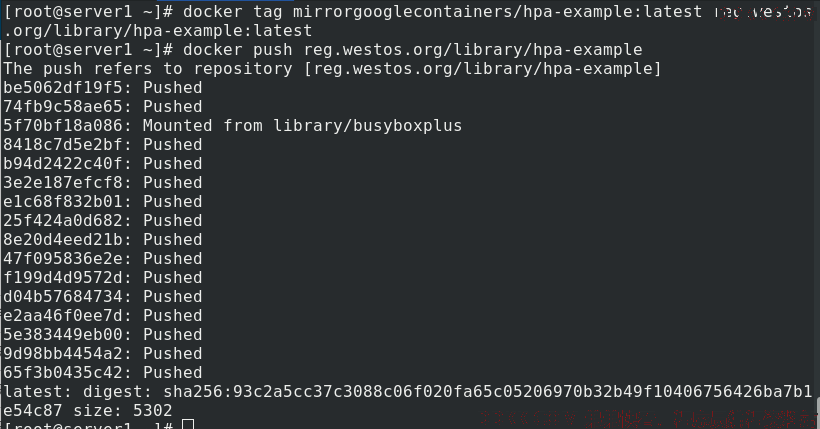The image size is (820, 429).
Task: Click layer ID be5062df19f5
Action: tap(63, 87)
